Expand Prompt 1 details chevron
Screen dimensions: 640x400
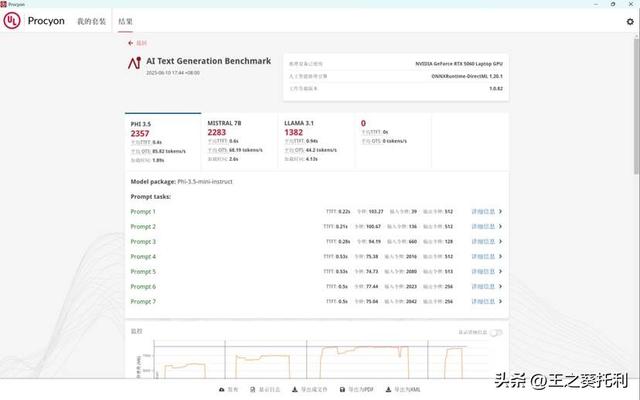(x=500, y=211)
